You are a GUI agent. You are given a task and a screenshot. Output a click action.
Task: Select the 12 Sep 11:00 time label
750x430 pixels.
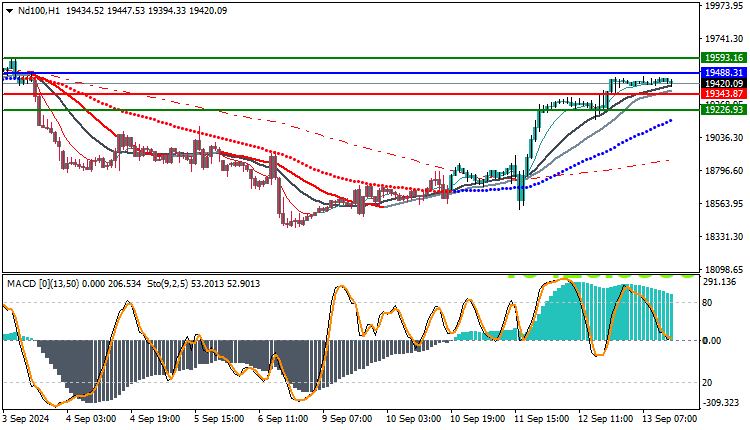click(x=606, y=419)
